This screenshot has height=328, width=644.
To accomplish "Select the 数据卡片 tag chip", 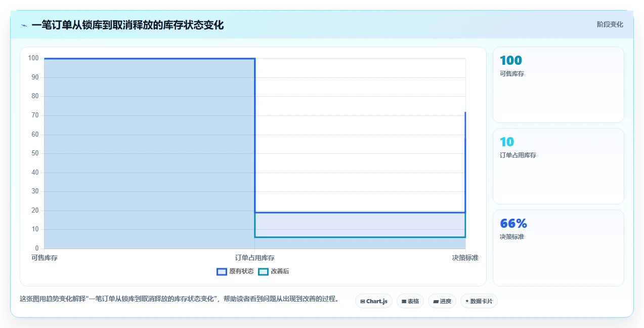I will [479, 301].
